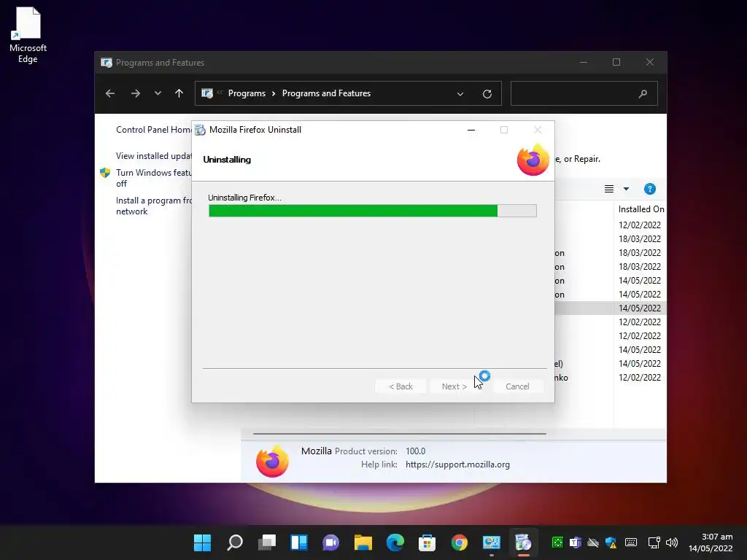Open Help question mark icon

[x=650, y=189]
